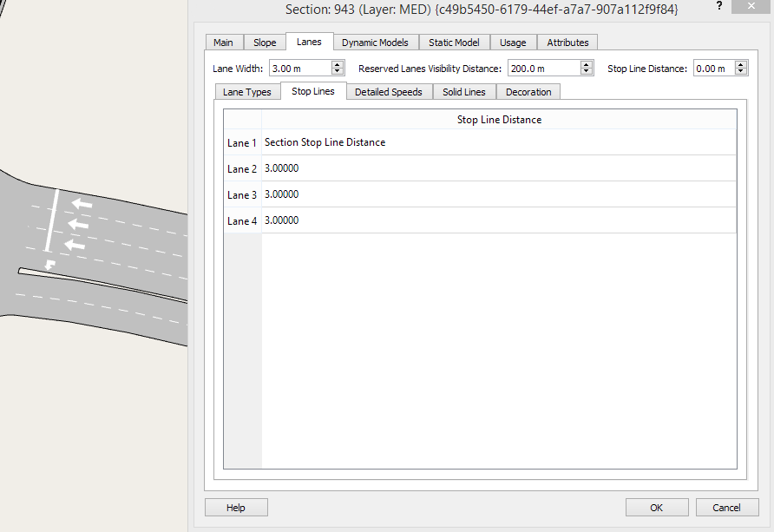774x532 pixels.
Task: Select the Static Model tab
Action: click(x=454, y=43)
